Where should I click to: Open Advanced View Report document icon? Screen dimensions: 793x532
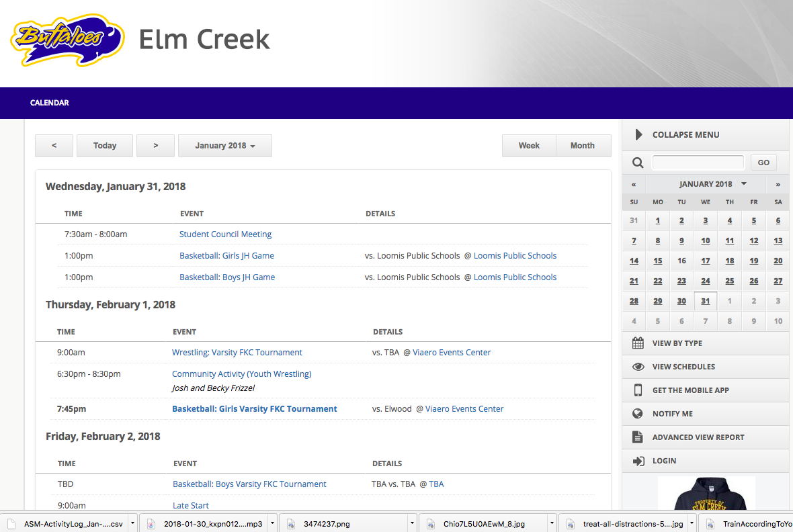[x=637, y=437]
